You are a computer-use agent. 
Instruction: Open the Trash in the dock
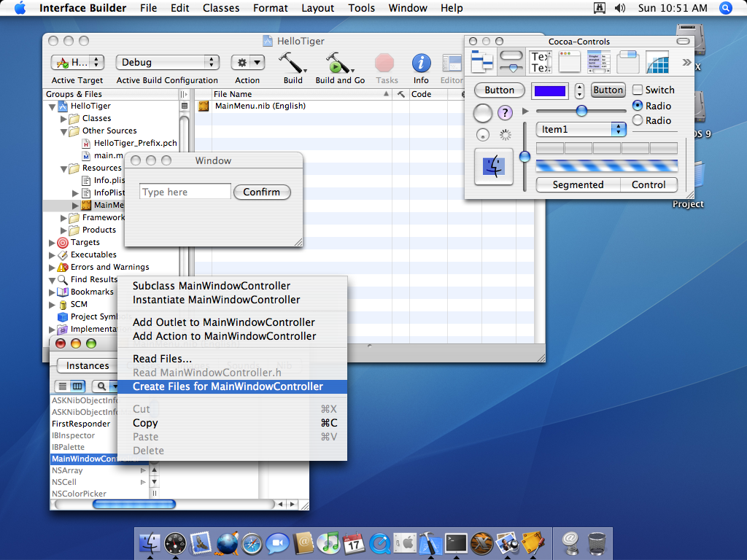(x=597, y=543)
